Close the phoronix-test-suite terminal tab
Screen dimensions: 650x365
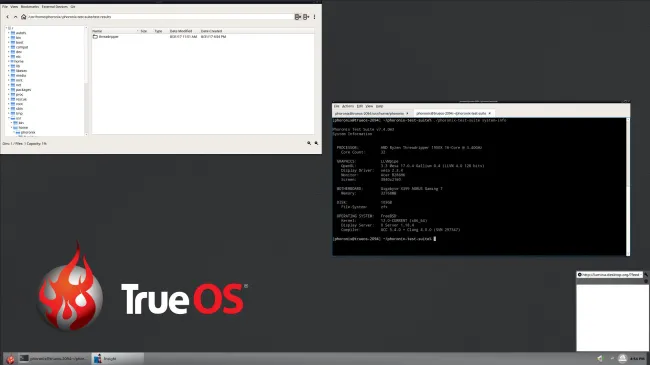490,113
